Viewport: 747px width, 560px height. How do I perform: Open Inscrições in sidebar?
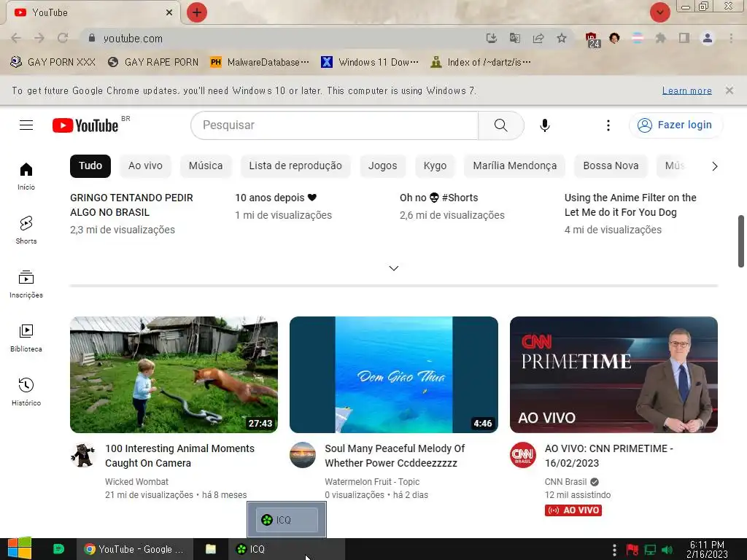(26, 284)
